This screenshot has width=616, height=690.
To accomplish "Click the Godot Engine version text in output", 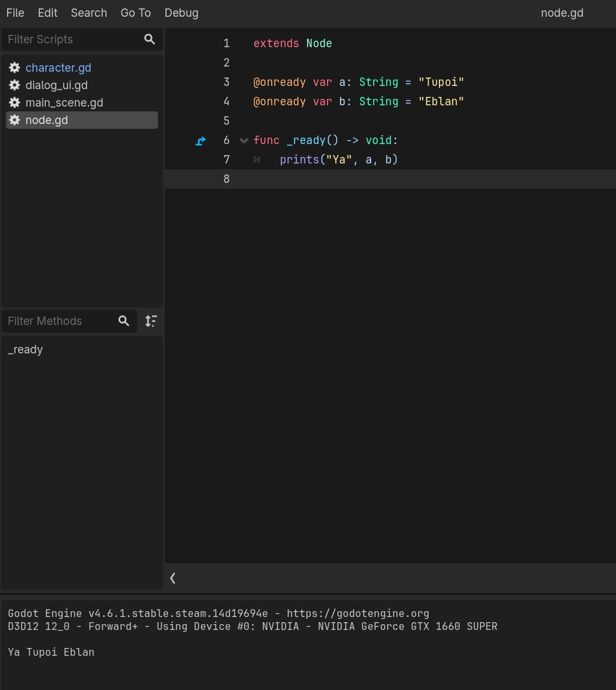I will 138,613.
